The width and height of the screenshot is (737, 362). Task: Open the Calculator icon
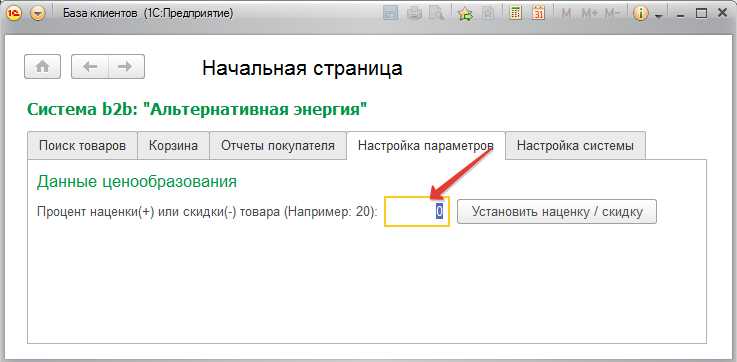click(516, 14)
